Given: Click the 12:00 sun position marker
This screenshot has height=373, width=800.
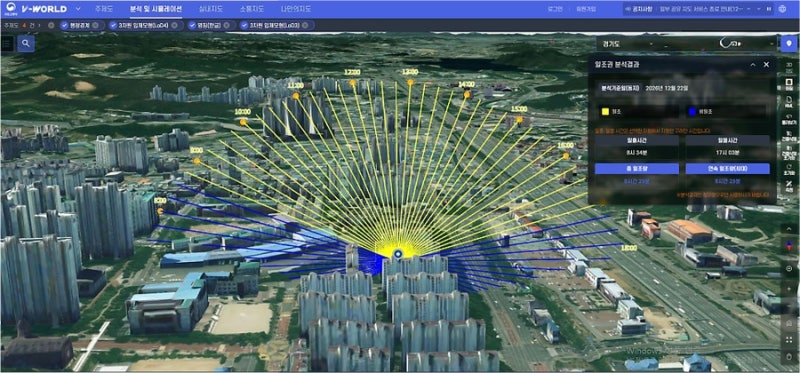Looking at the screenshot, I should tap(353, 83).
